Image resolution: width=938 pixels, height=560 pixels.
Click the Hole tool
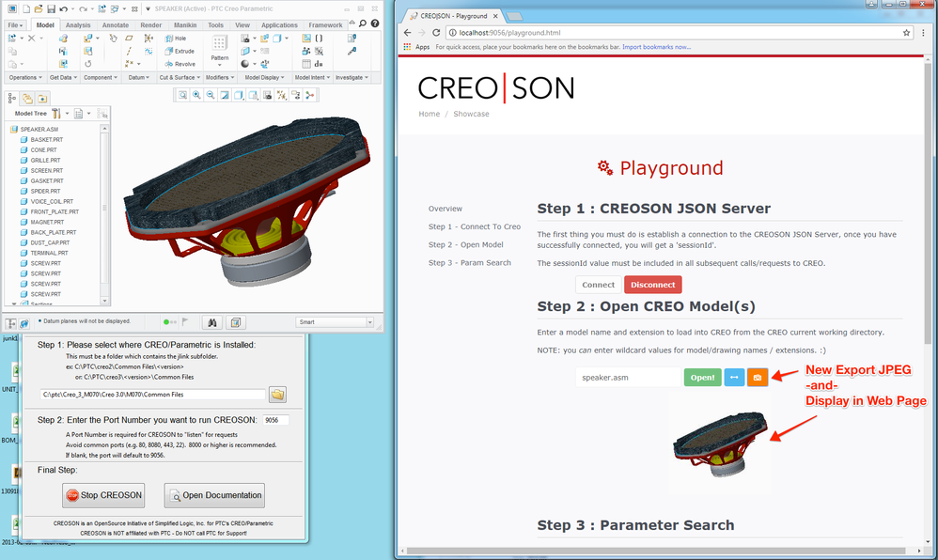(176, 39)
